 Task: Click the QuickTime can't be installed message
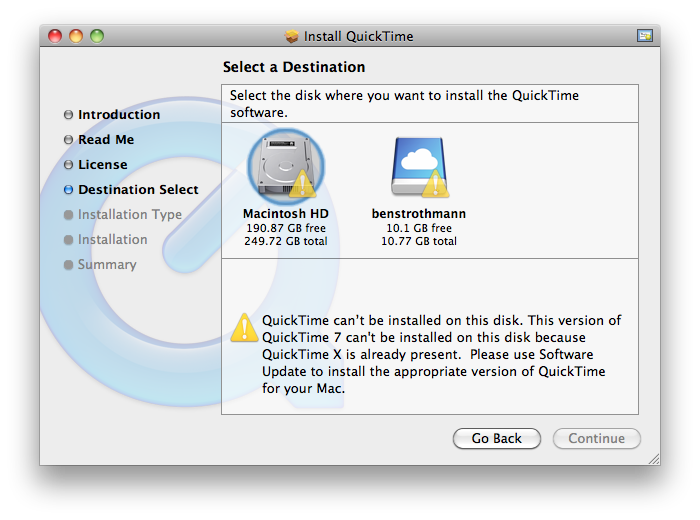[x=442, y=354]
